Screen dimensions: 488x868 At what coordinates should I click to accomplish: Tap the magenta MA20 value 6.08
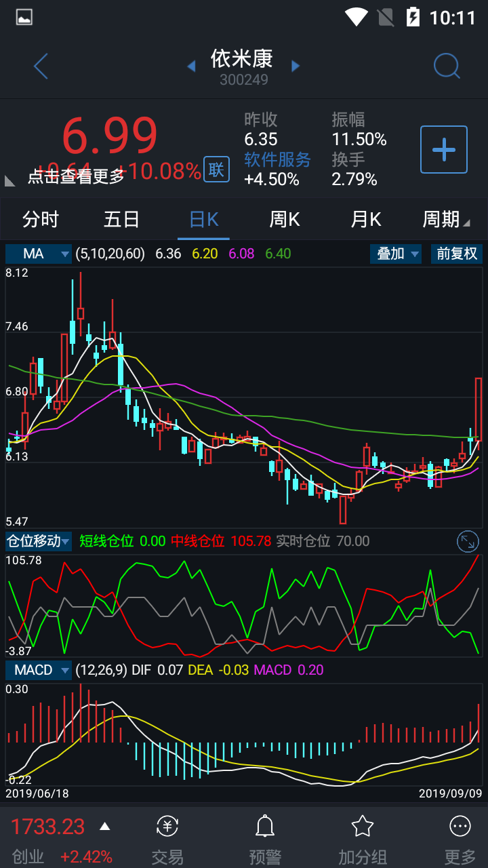pos(242,254)
